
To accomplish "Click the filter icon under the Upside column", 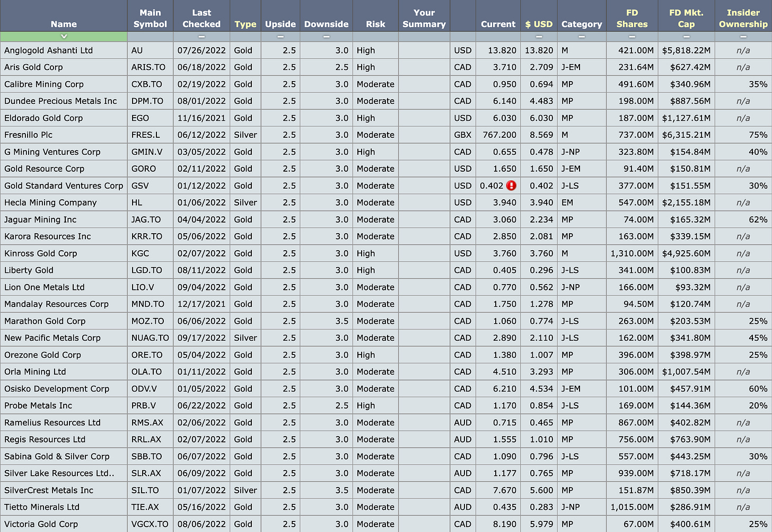I will [280, 37].
